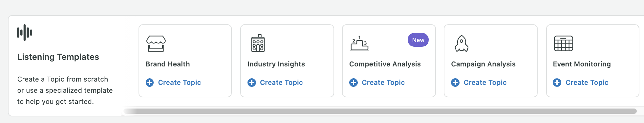The width and height of the screenshot is (644, 123).
Task: Click the plus icon under Industry Insights
Action: tap(252, 83)
